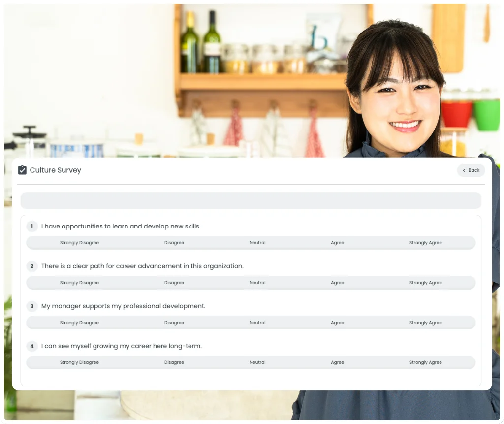Choose Agree for the career growth question

337,362
